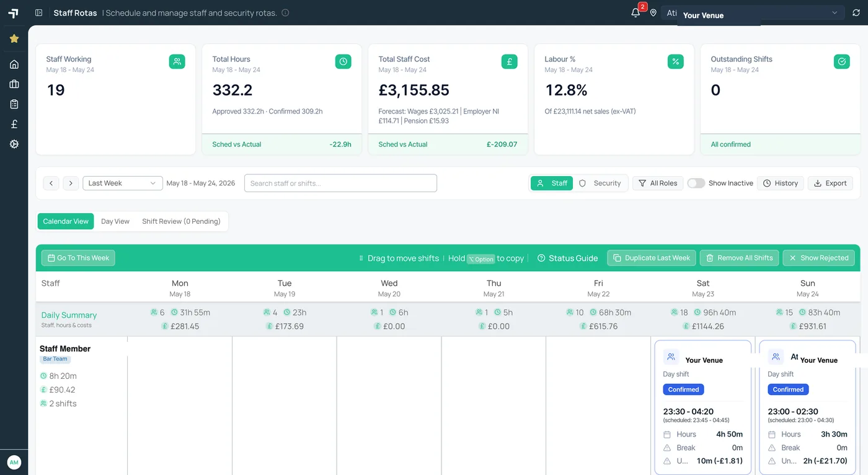
Task: Click the Sched vs Actual -22.9h row
Action: coord(282,144)
